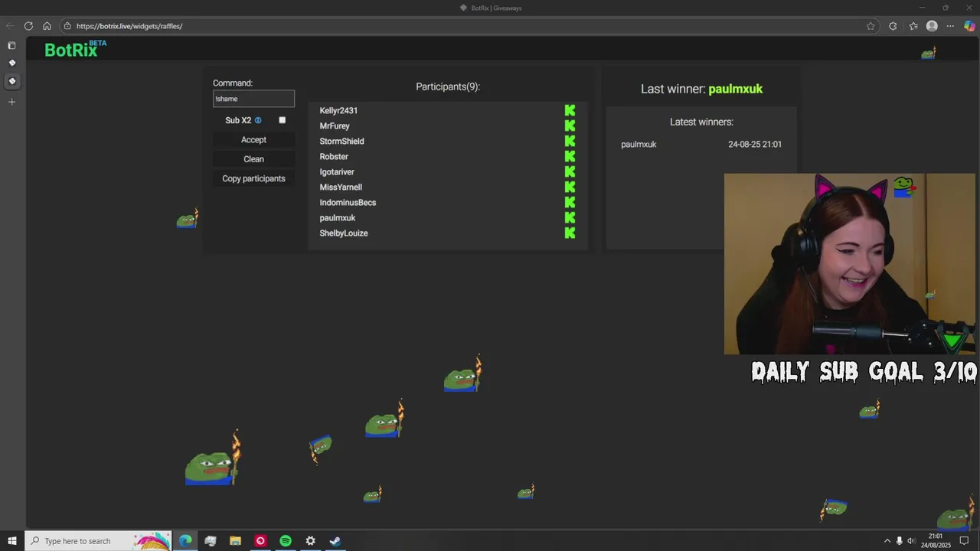
Task: Open Microsoft Edge from the taskbar
Action: click(x=185, y=541)
